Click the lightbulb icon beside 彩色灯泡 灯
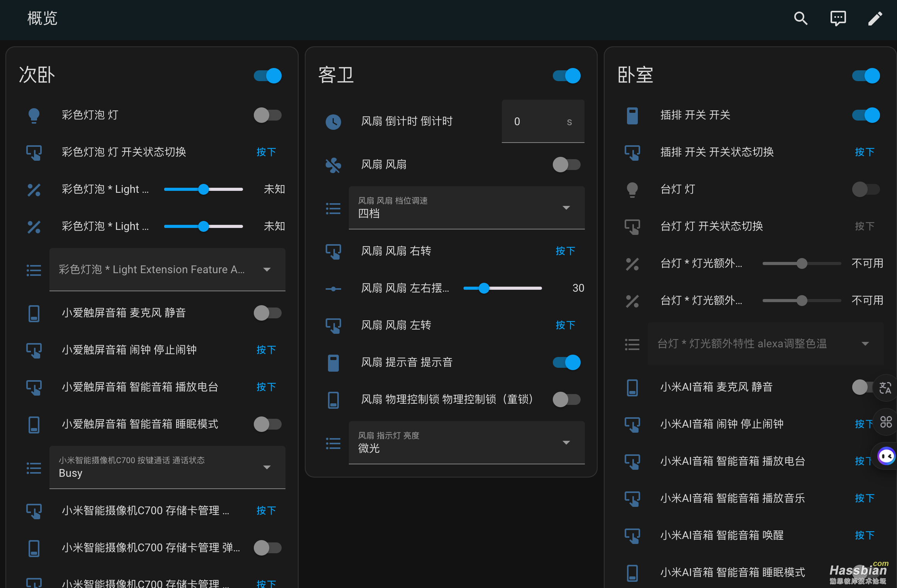897x588 pixels. click(34, 115)
